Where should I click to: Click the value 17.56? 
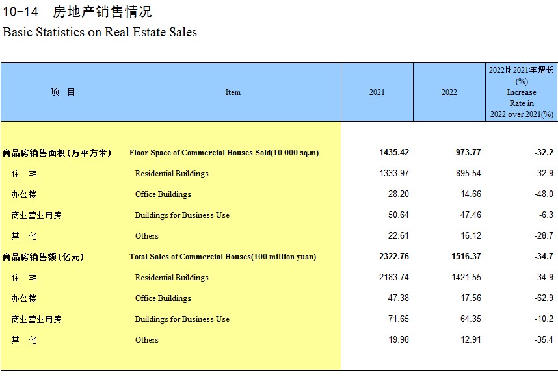point(471,298)
